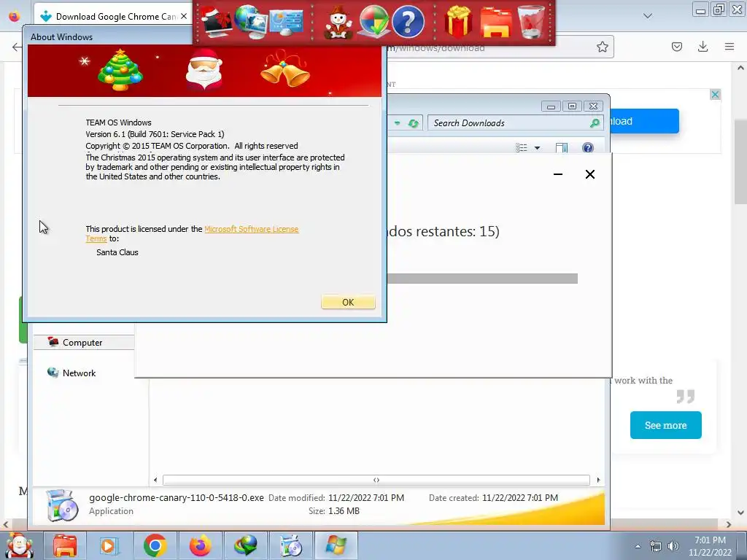Screen dimensions: 747x560
Task: Click into Search Downloads field
Action: (x=510, y=122)
